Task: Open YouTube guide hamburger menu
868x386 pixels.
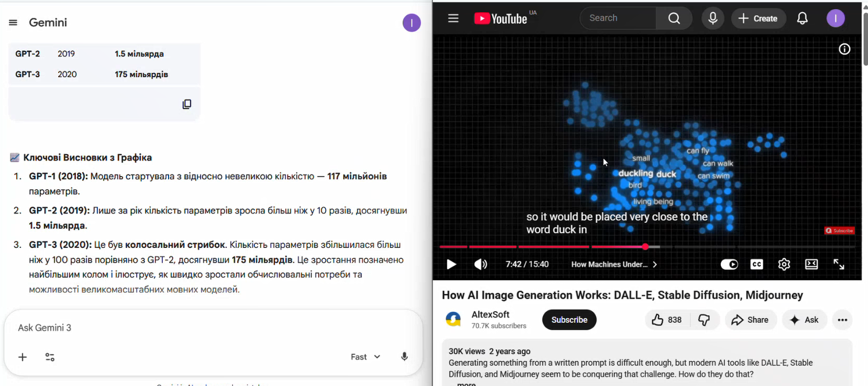Action: (453, 18)
